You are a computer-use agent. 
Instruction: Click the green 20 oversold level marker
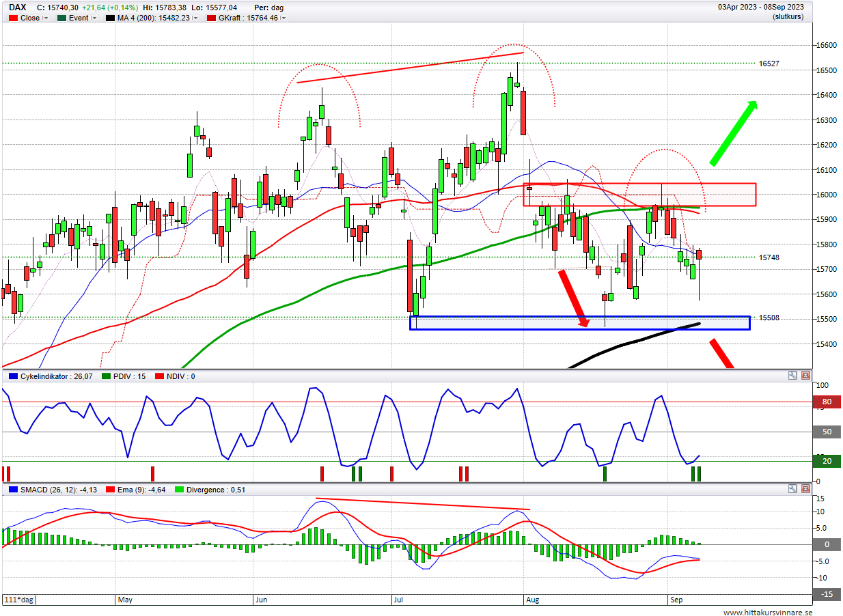coord(827,462)
